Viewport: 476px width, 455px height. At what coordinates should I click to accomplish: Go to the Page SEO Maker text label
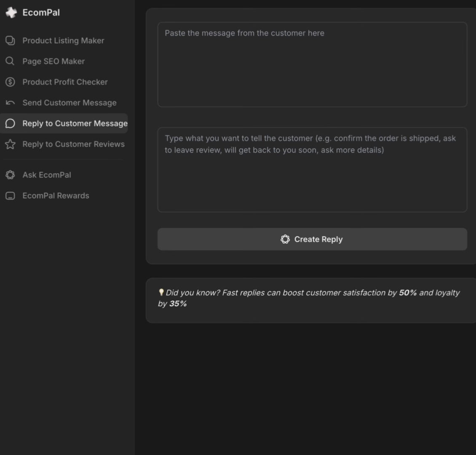tap(53, 61)
